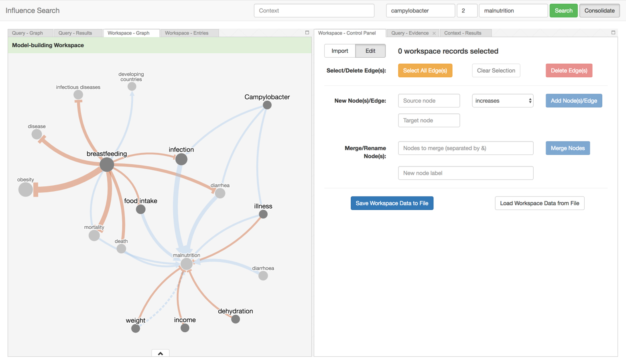
Task: Click Select All Edge(s) button
Action: pyautogui.click(x=425, y=71)
